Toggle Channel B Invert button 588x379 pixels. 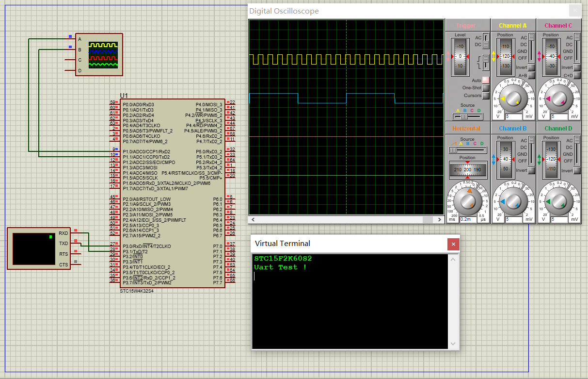[x=532, y=170]
